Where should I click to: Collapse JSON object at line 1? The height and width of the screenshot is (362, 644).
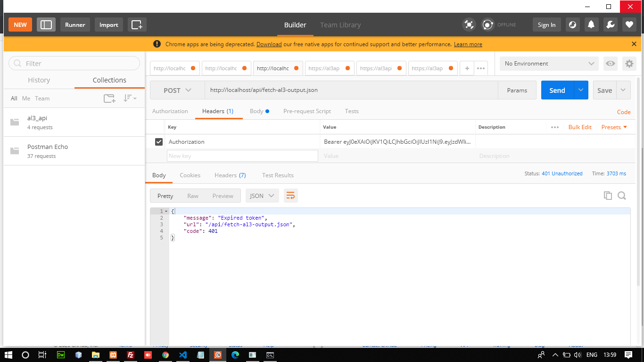pos(166,211)
